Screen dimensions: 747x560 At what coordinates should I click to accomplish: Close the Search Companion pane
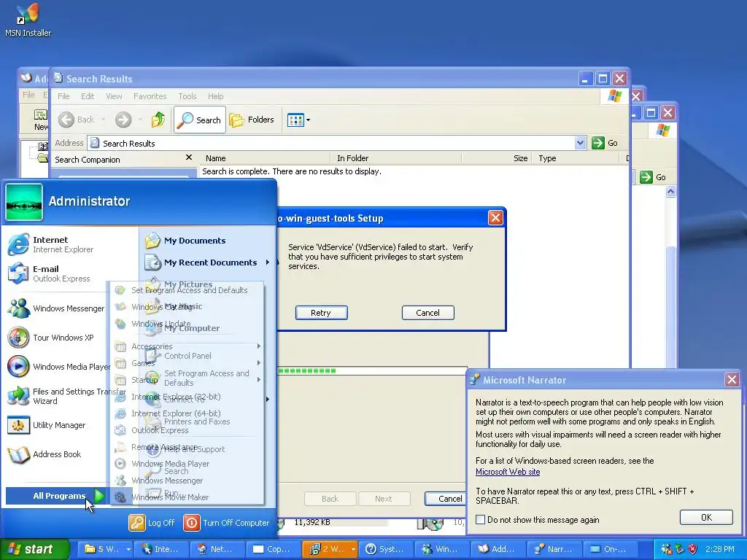[x=189, y=157]
